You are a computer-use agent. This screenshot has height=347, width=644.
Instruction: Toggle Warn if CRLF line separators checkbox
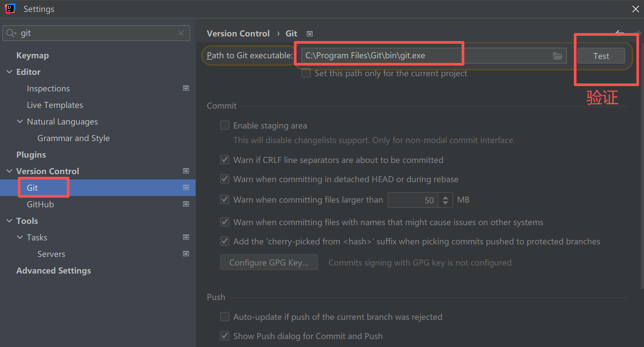[225, 160]
